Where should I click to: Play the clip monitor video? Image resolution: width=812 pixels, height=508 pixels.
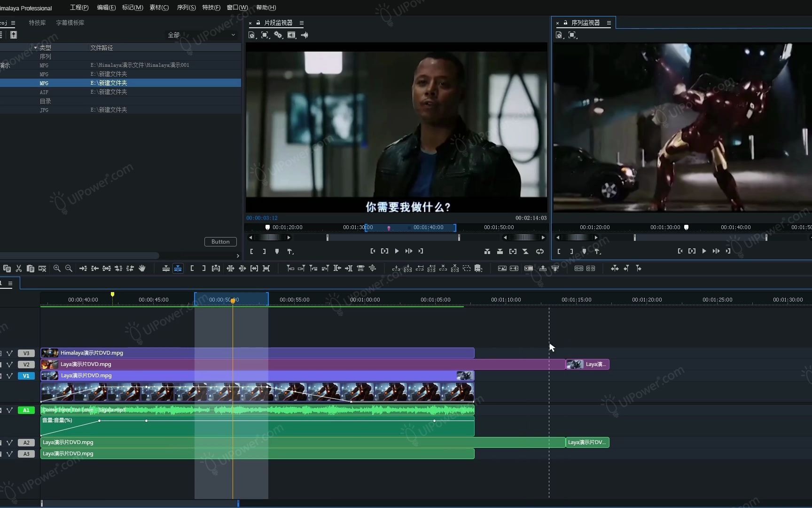(x=397, y=251)
